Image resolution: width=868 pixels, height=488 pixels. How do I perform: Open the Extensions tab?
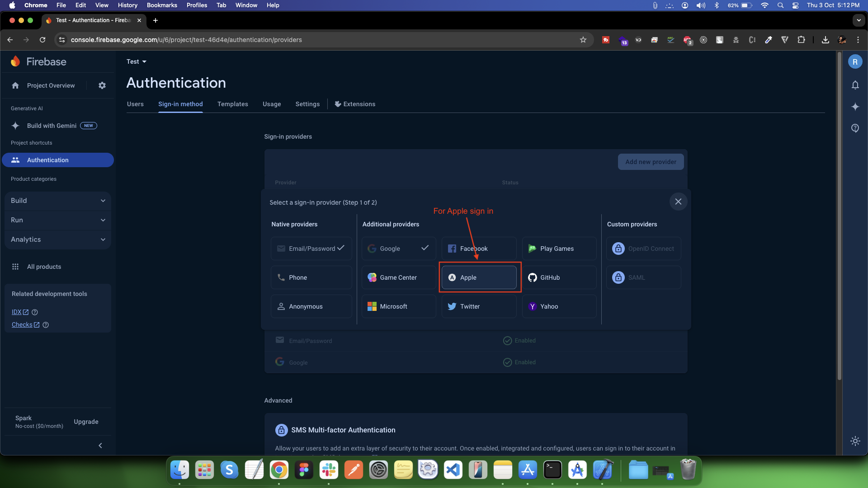coord(355,104)
